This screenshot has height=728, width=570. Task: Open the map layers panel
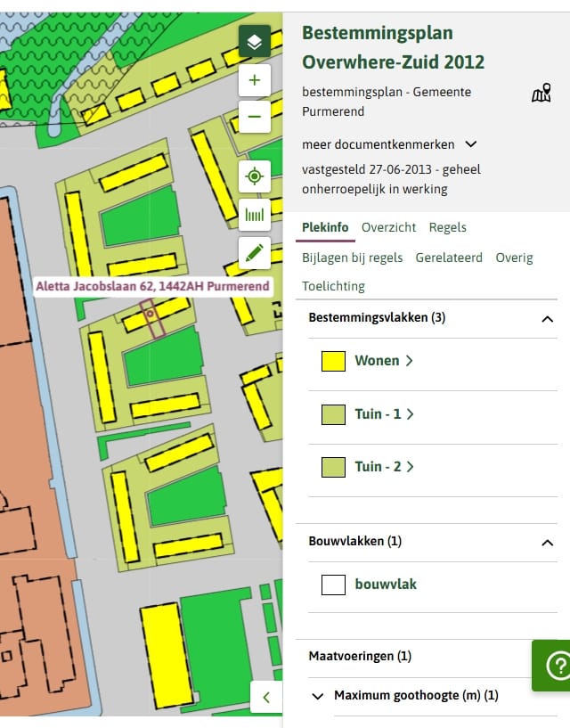(x=255, y=42)
